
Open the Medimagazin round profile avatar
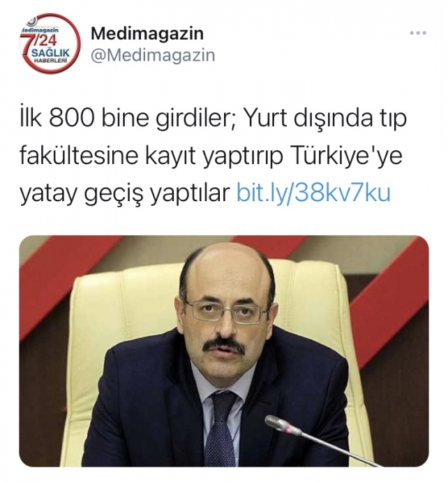pos(50,43)
